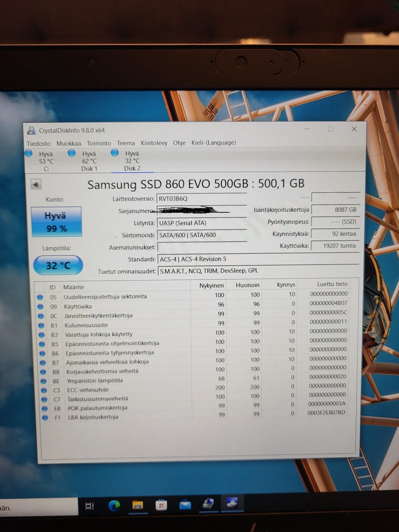This screenshot has width=399, height=532.
Task: Open the Tiedosto menu
Action: point(39,143)
